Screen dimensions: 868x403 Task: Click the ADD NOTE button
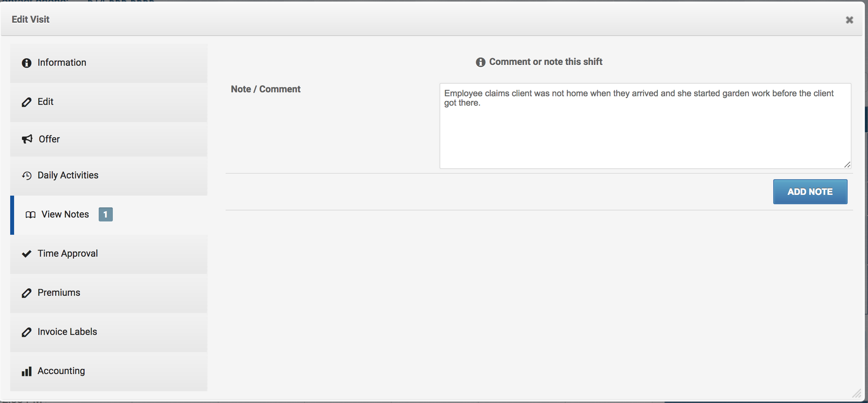(810, 192)
